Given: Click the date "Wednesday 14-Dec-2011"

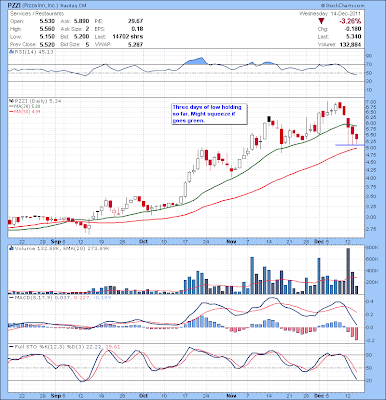Looking at the screenshot, I should coord(330,14).
